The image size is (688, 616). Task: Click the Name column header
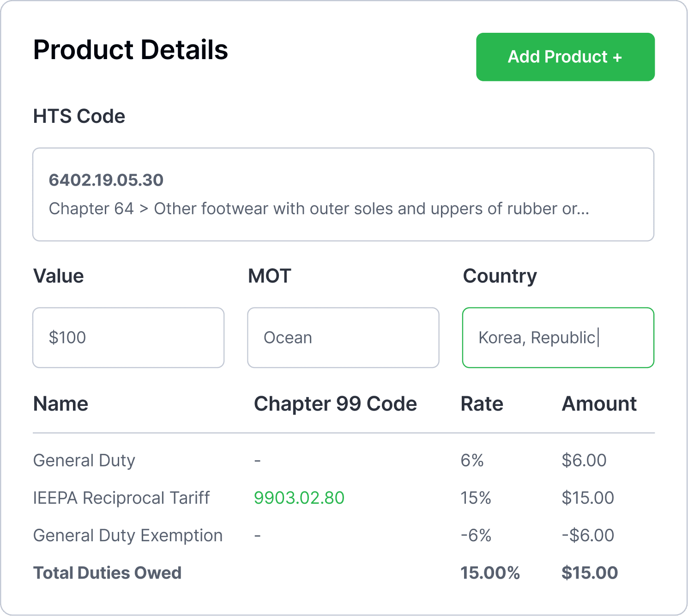coord(60,404)
